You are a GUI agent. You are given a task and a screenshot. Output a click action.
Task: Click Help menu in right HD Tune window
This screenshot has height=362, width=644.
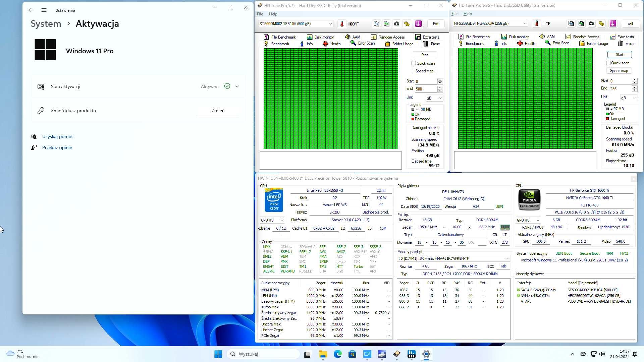pyautogui.click(x=468, y=14)
